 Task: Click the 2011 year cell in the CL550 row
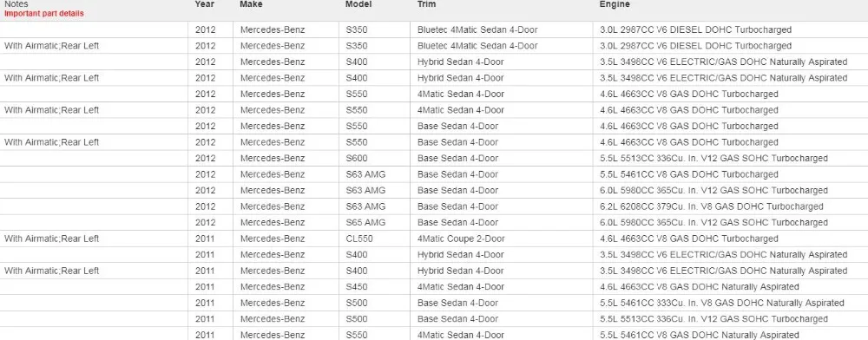tap(205, 239)
